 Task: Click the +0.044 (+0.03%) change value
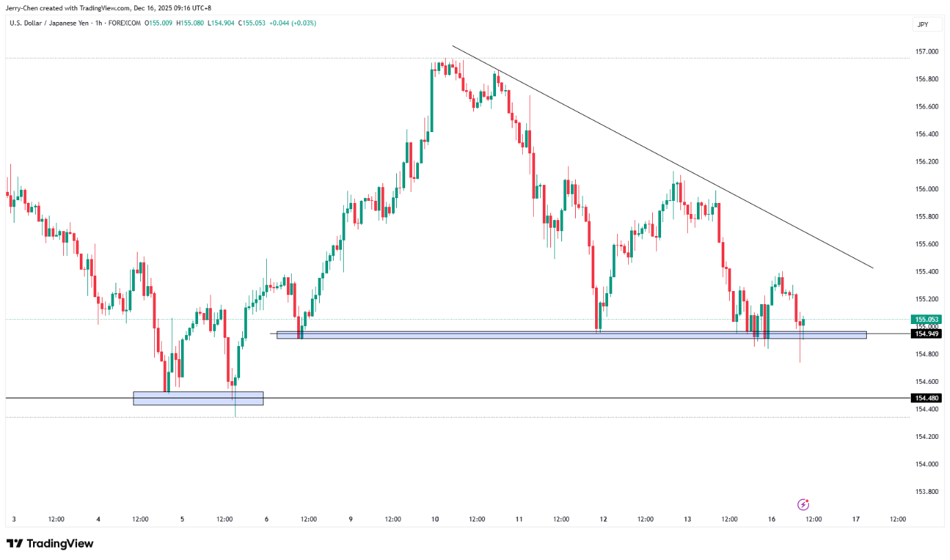point(292,23)
